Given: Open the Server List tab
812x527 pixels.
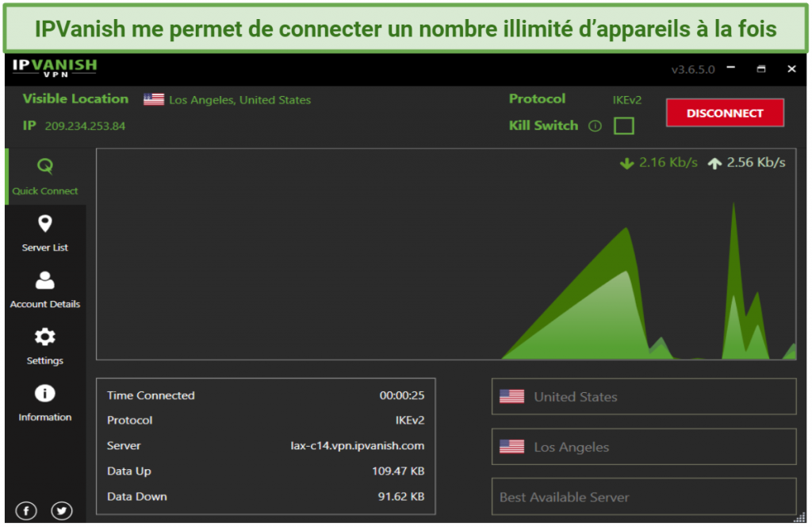Looking at the screenshot, I should pyautogui.click(x=45, y=233).
